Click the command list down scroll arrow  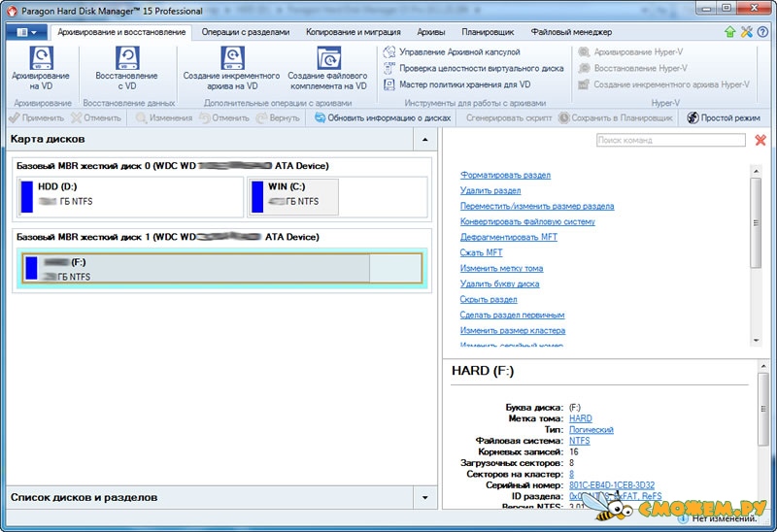pyautogui.click(x=756, y=341)
